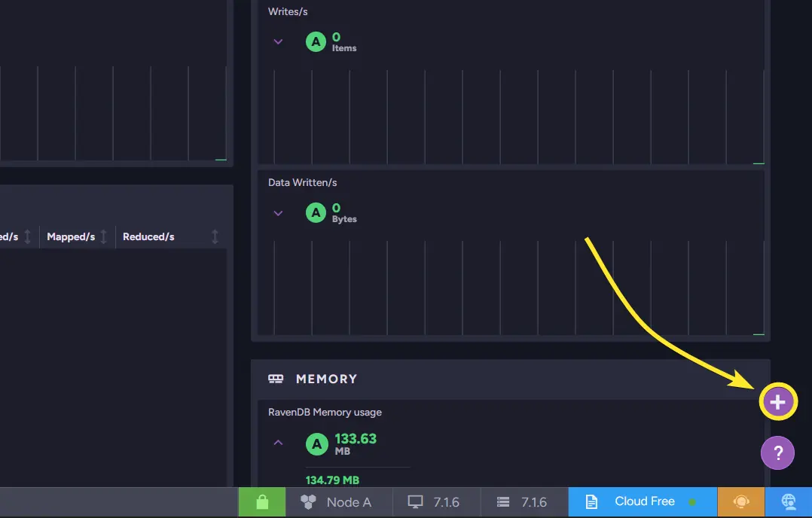The height and width of the screenshot is (518, 812).
Task: Sort by the Mapped/s column
Action: coord(71,236)
